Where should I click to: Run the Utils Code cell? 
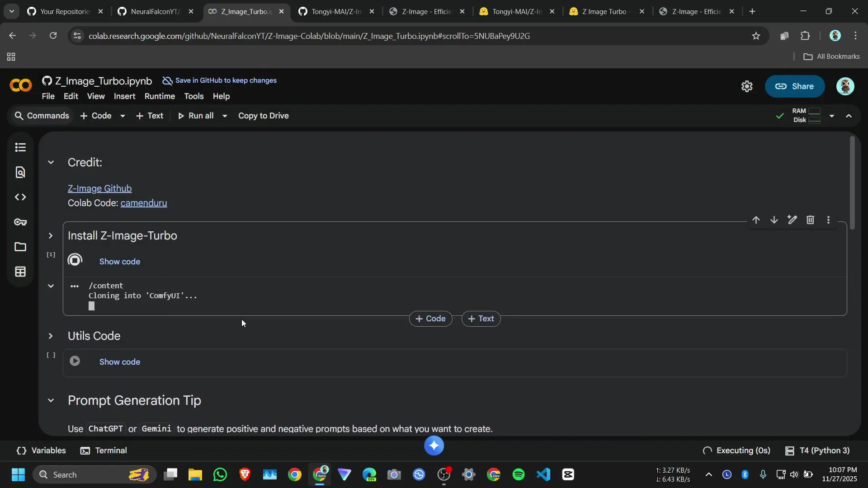tap(75, 361)
